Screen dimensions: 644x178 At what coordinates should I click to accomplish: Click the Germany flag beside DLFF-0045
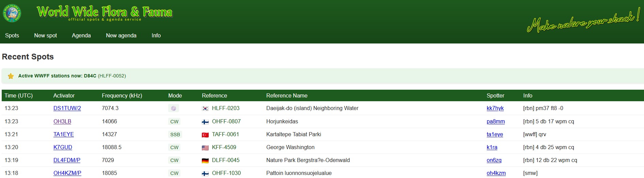pyautogui.click(x=205, y=161)
